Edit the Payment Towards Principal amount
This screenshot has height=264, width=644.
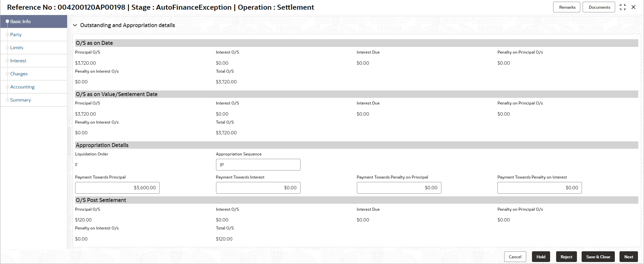[x=117, y=188]
